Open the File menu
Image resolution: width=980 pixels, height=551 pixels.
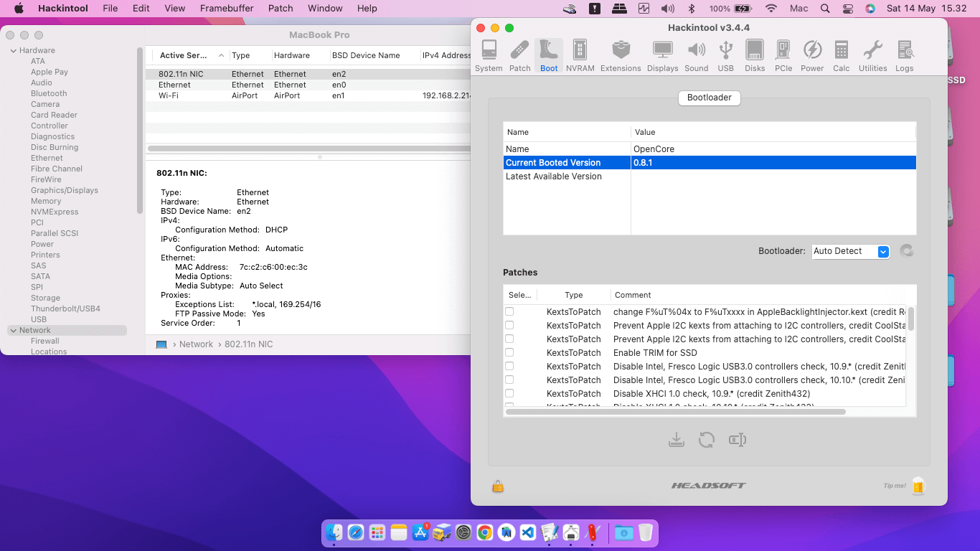(x=110, y=9)
